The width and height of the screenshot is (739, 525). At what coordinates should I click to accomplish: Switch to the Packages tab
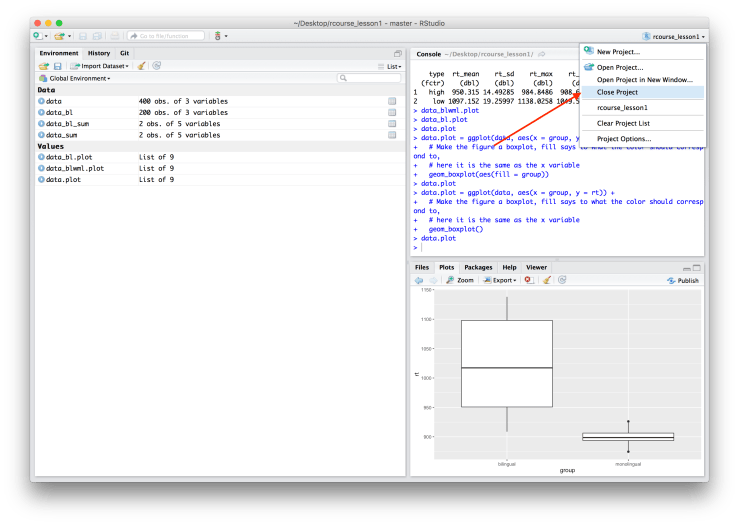coord(478,267)
